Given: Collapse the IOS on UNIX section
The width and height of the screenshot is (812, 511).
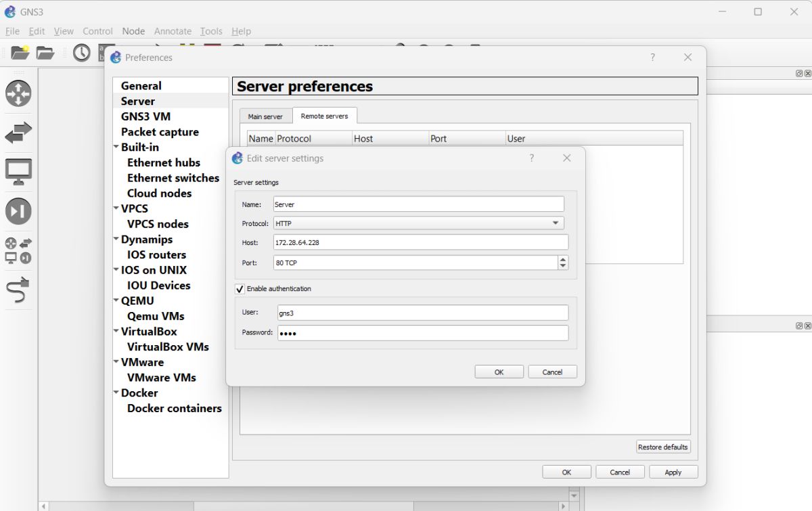Looking at the screenshot, I should pyautogui.click(x=116, y=269).
